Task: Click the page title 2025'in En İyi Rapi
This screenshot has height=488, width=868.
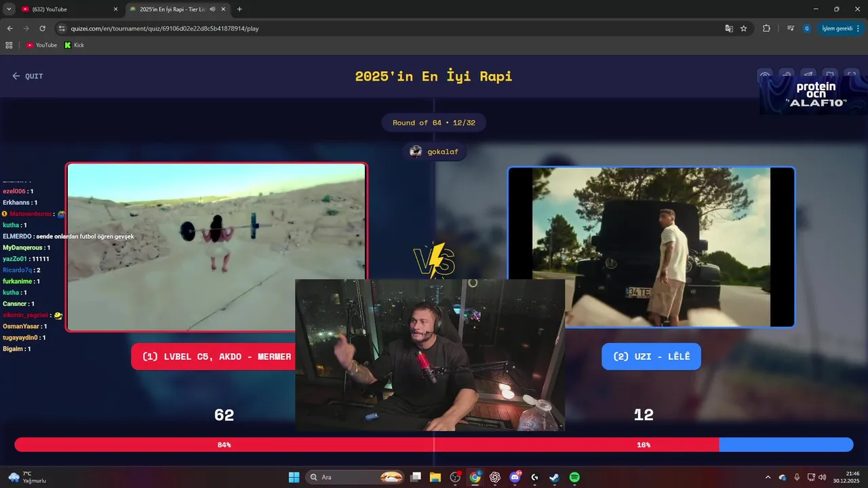Action: coord(434,76)
